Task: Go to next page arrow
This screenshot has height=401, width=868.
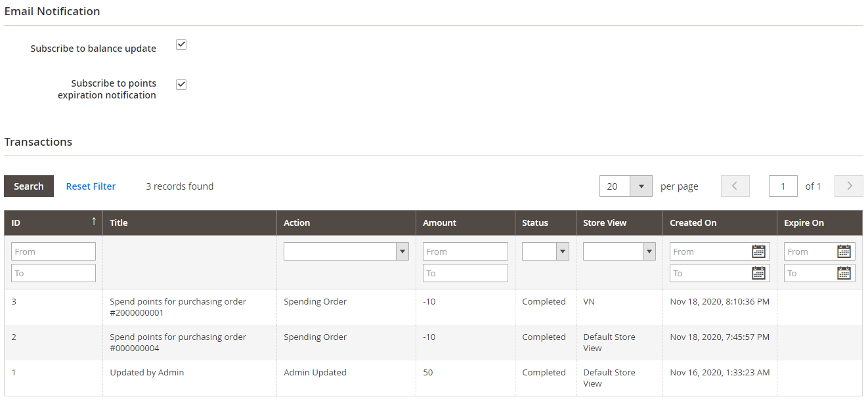Action: [848, 186]
